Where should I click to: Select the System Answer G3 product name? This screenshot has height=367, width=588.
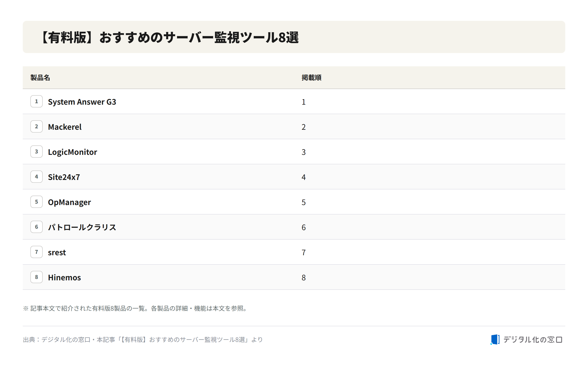(x=82, y=102)
